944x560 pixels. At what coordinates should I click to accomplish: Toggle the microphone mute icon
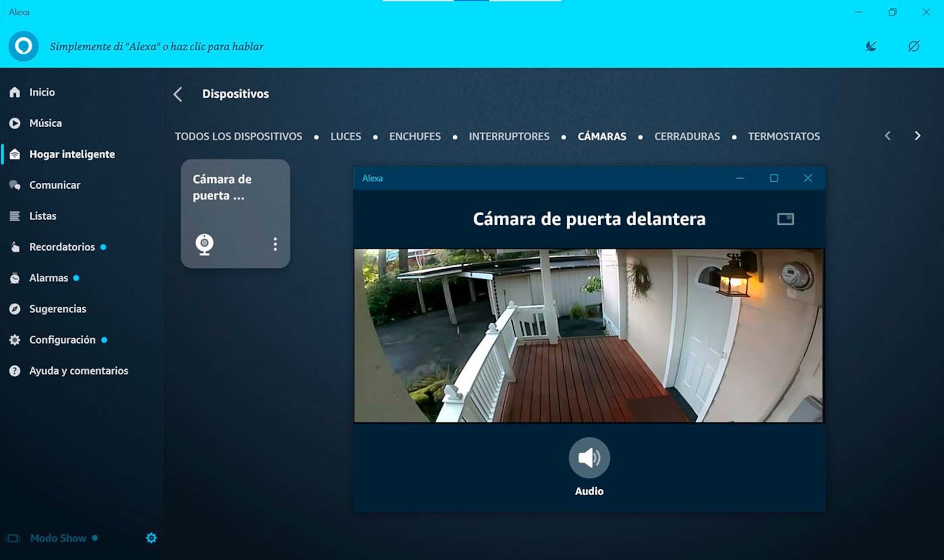[x=871, y=46]
